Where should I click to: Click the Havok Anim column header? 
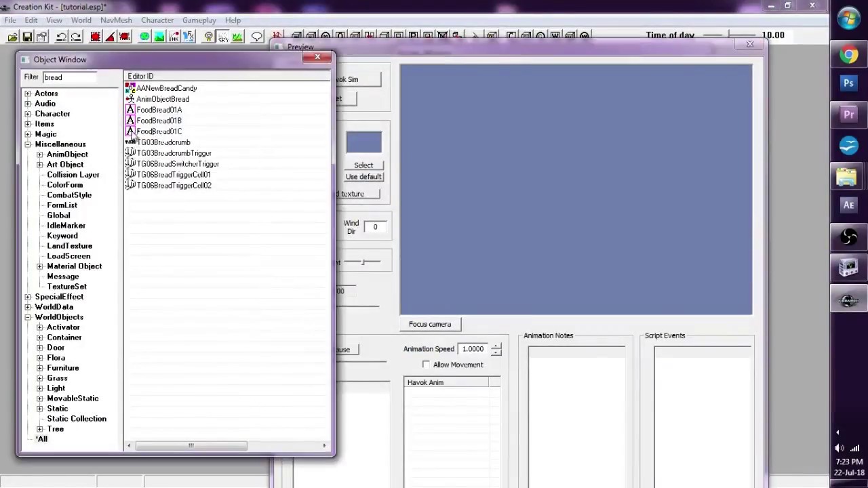[x=446, y=382]
